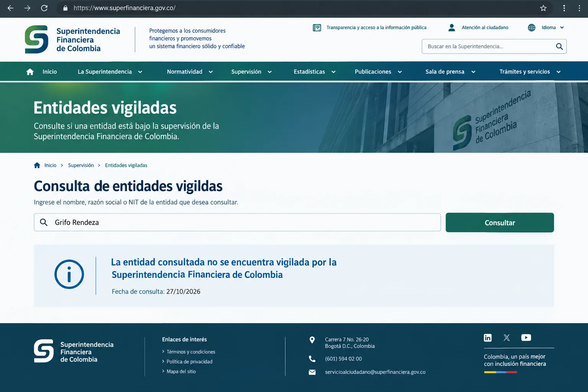Viewport: 588px width, 392px height.
Task: Focus the Buscar en la Superintendencia search box
Action: click(494, 46)
